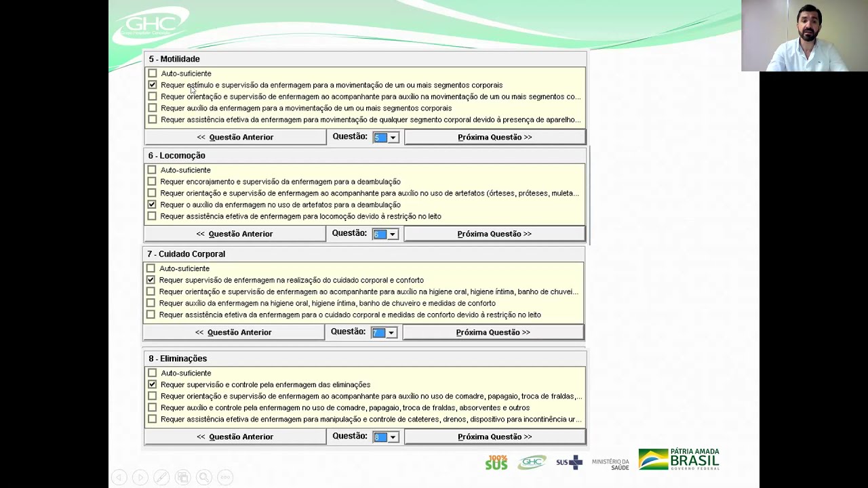Select the '5 - Motilidade' heading

pyautogui.click(x=174, y=59)
